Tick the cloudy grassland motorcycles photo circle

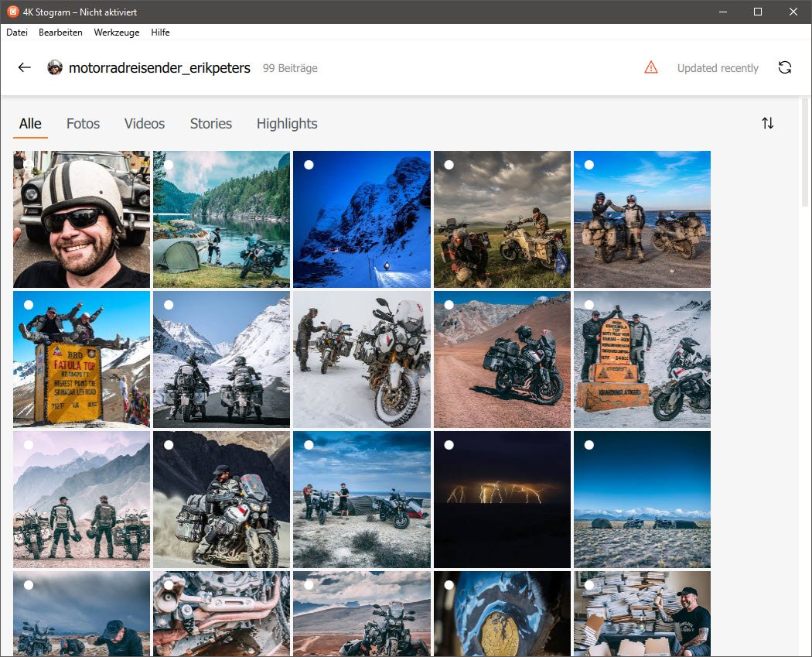point(449,165)
